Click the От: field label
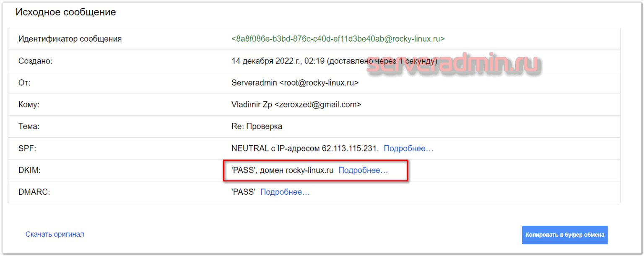 pos(24,82)
